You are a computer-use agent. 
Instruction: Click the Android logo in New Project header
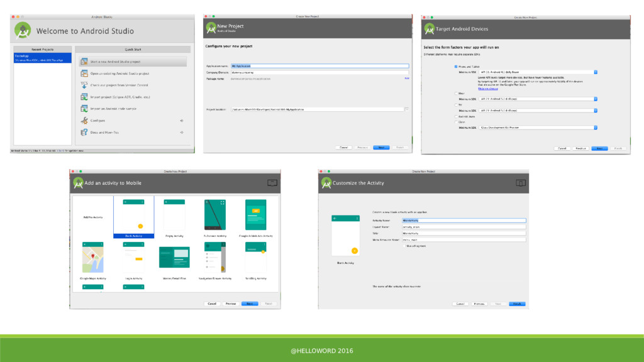click(211, 28)
